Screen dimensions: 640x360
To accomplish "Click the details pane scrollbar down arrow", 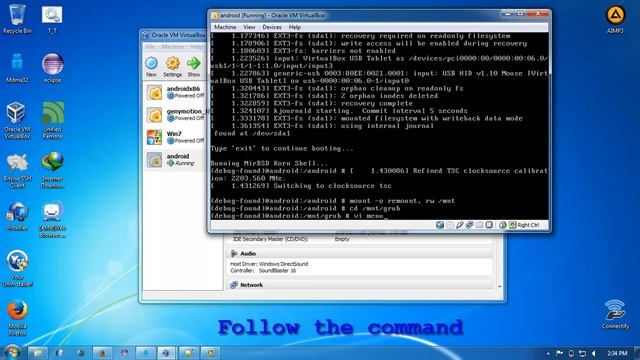I will coord(499,287).
